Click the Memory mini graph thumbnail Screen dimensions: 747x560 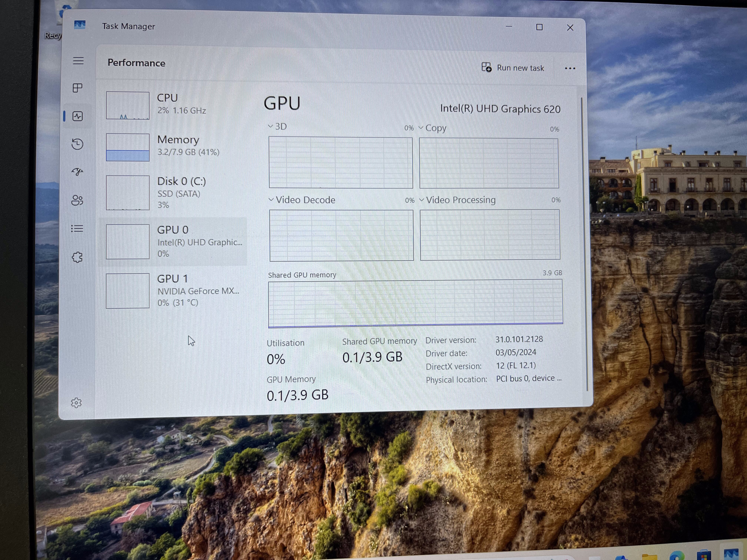tap(128, 148)
